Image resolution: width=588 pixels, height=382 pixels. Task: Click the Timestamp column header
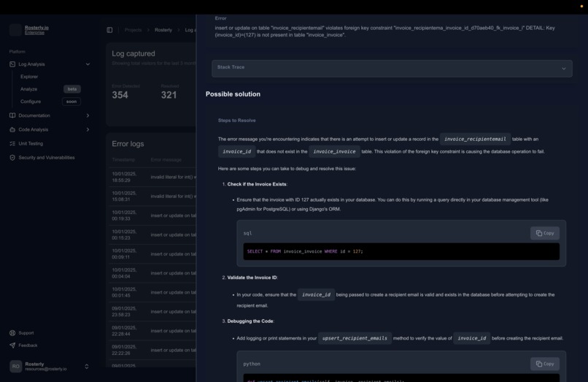(123, 160)
